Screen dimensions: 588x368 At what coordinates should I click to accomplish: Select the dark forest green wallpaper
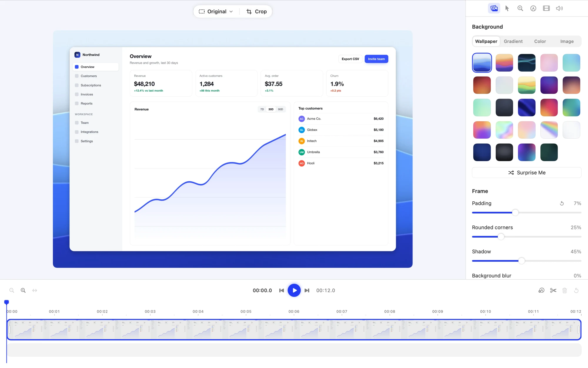[x=549, y=152]
